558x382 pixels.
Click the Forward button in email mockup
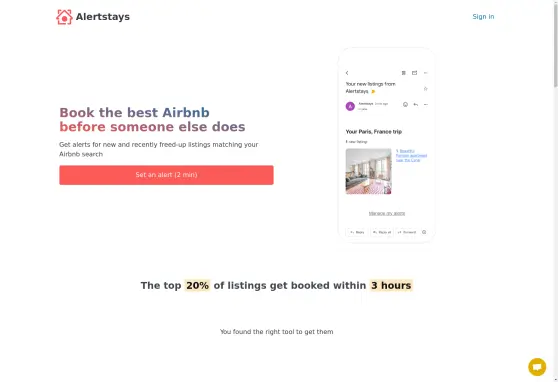(407, 232)
